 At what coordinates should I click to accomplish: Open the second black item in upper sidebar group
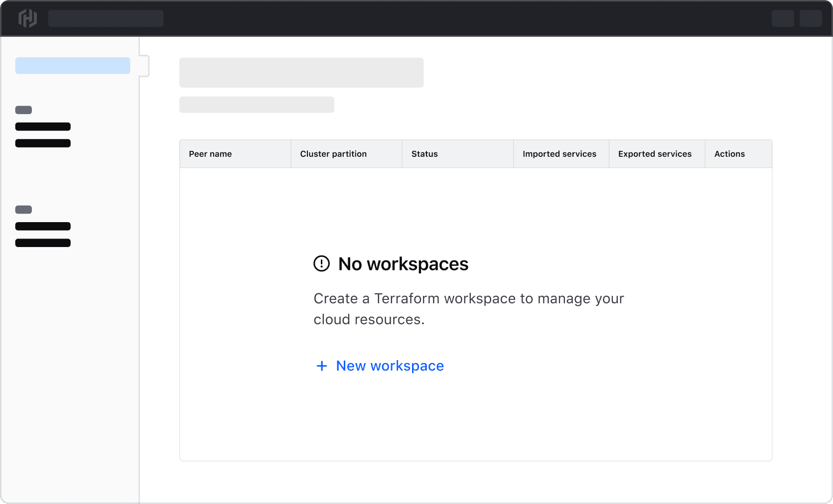click(x=43, y=143)
